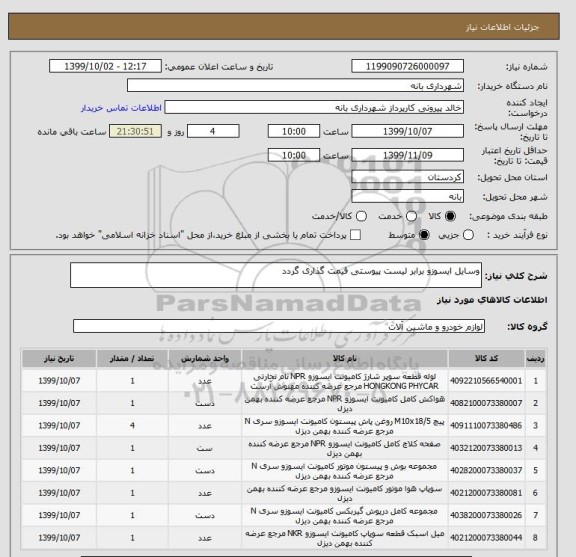Tick the اسناد خزانه اسلامی payment checkbox
This screenshot has width=576, height=557.
click(355, 235)
